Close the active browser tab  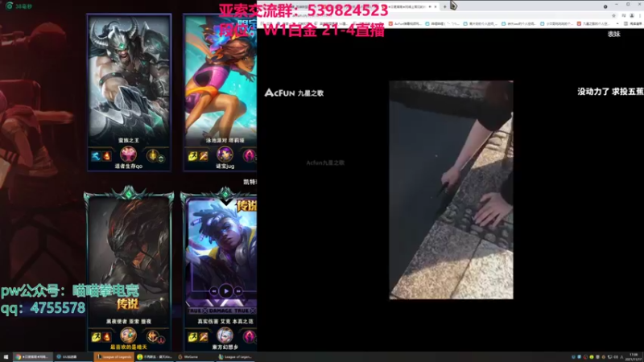[x=436, y=6]
